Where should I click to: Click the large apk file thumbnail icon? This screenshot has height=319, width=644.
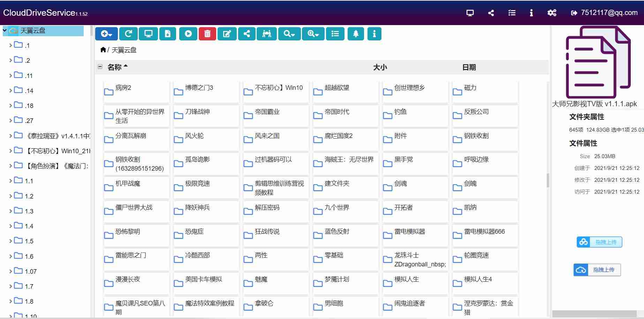[598, 63]
